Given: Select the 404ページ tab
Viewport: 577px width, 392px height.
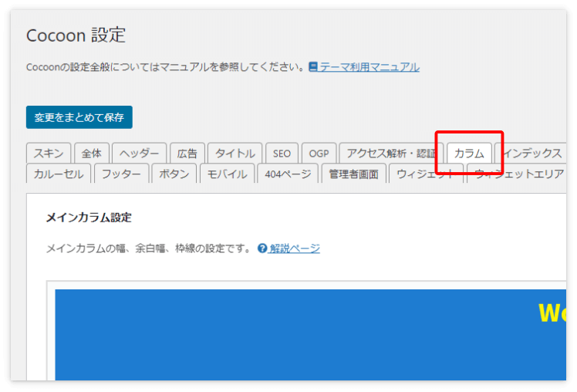Looking at the screenshot, I should coord(288,174).
